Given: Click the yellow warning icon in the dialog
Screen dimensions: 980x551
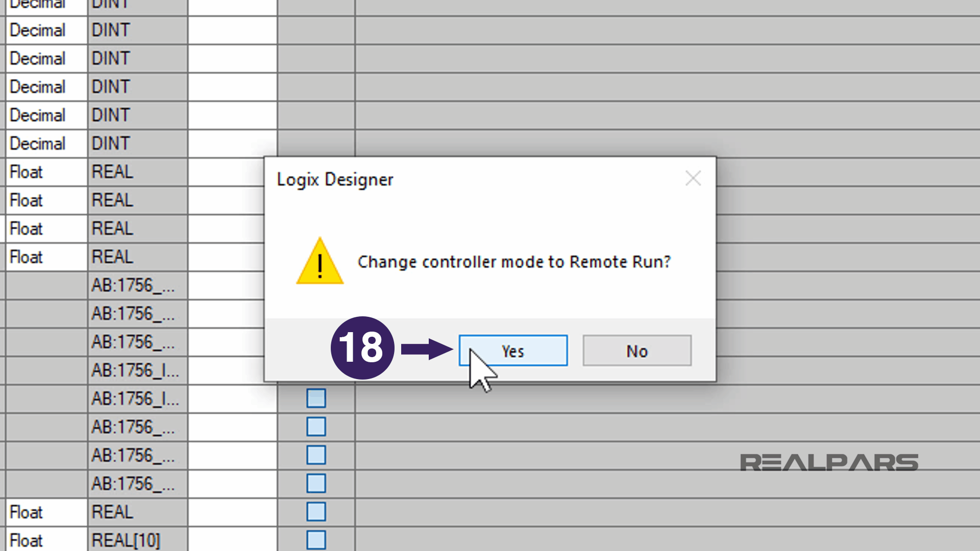Looking at the screenshot, I should 320,261.
